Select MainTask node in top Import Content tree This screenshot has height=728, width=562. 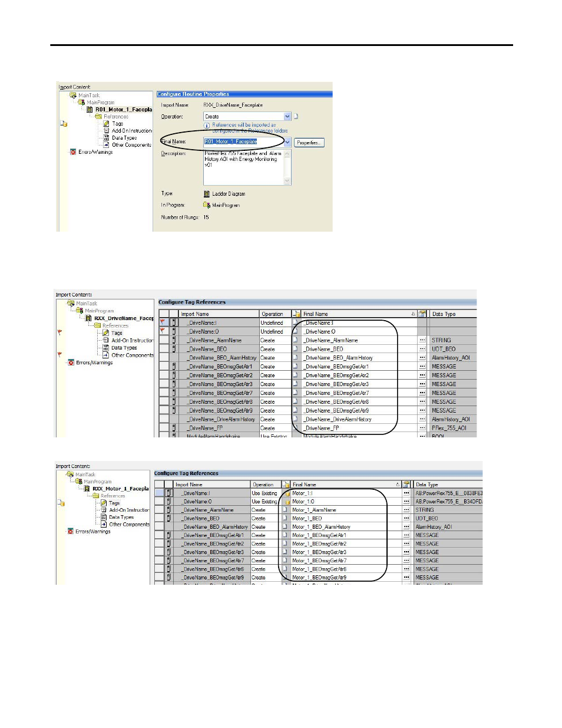pyautogui.click(x=89, y=95)
